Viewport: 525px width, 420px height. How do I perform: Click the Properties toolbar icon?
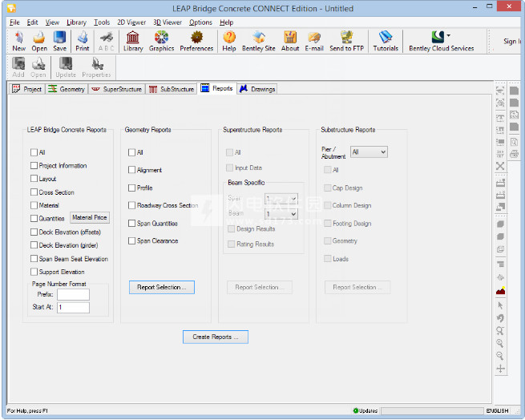(x=96, y=67)
